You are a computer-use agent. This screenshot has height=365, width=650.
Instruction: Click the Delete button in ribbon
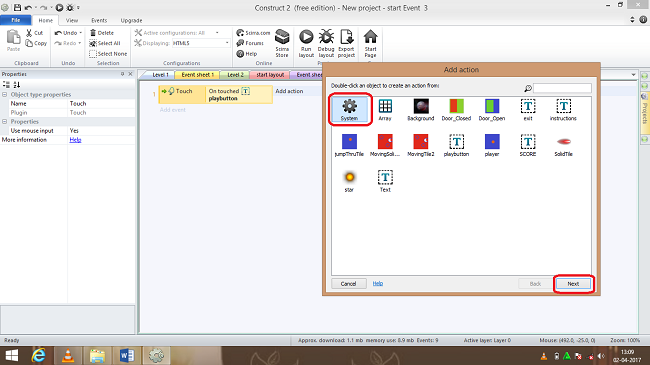click(x=102, y=33)
